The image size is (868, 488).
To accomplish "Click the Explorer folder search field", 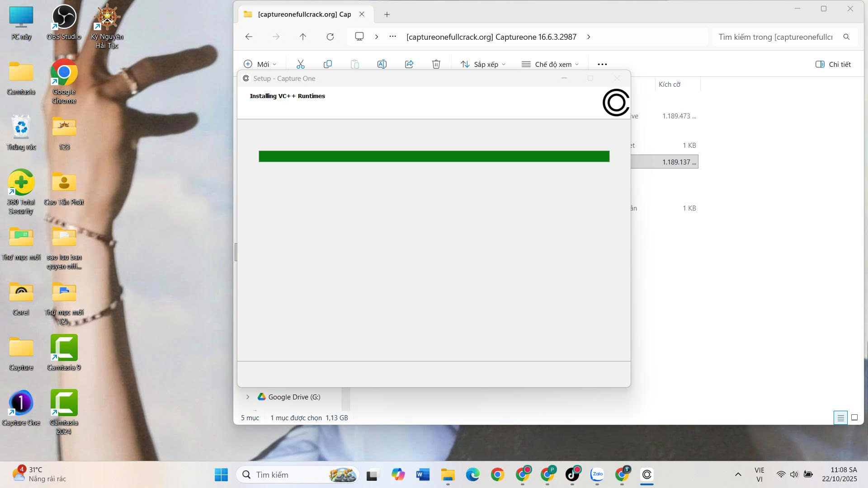I will click(x=775, y=37).
